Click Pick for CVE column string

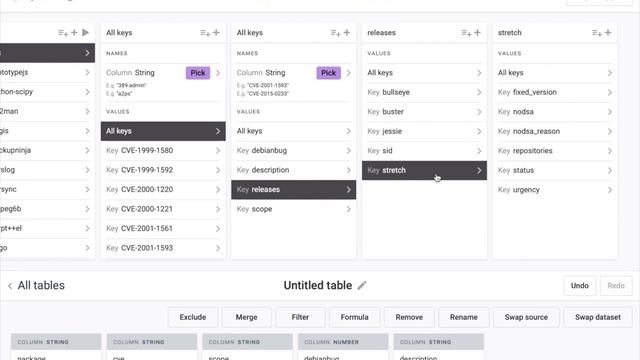point(329,73)
